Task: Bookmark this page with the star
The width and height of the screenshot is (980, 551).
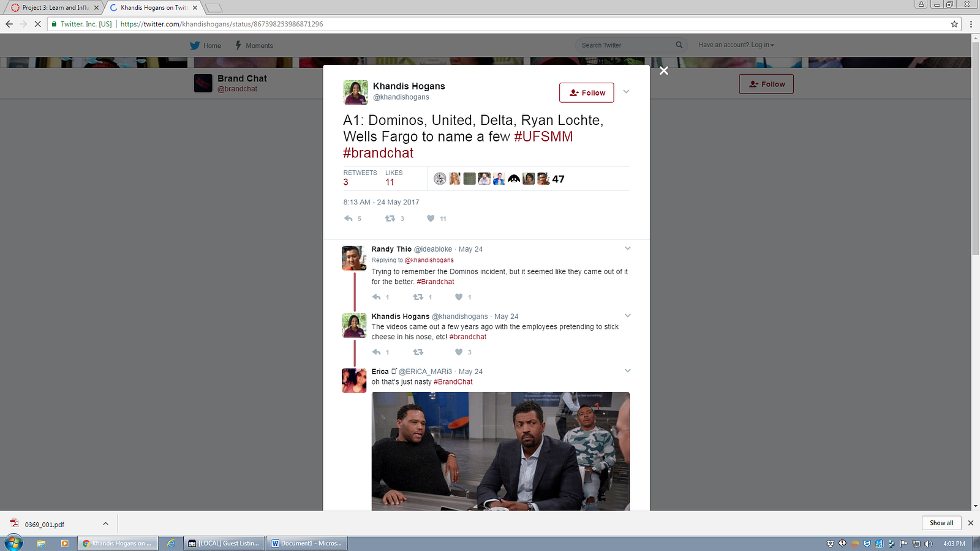Action: pyautogui.click(x=954, y=24)
